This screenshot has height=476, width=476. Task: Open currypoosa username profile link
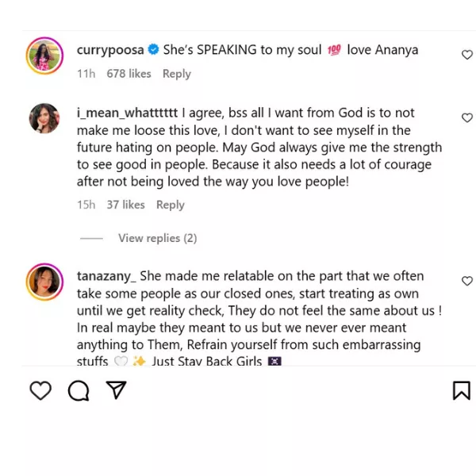click(x=110, y=50)
